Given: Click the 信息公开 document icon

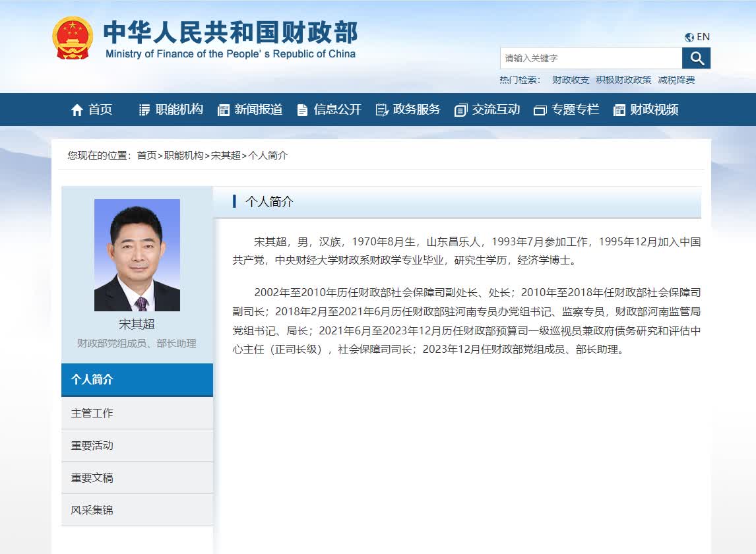Looking at the screenshot, I should [302, 110].
